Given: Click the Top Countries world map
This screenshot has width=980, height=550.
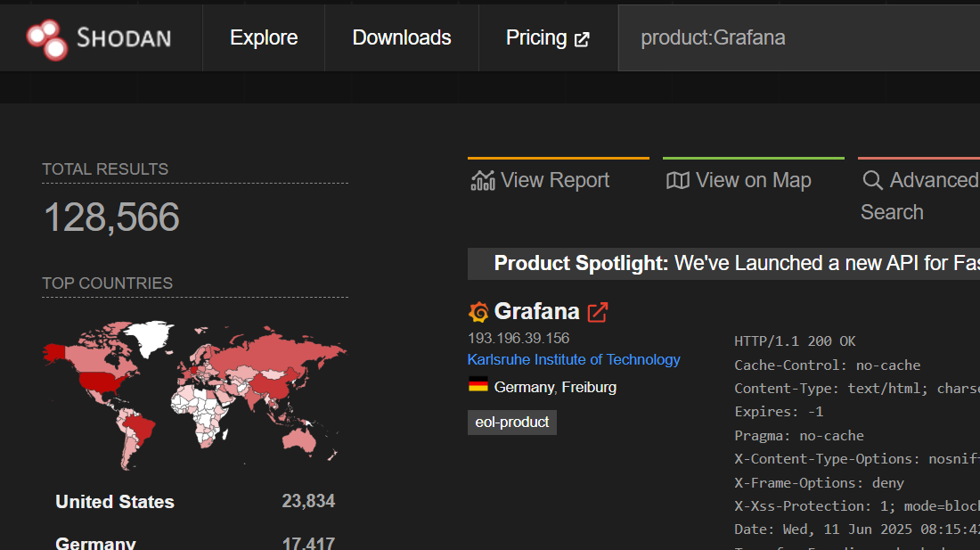Looking at the screenshot, I should click(x=194, y=392).
